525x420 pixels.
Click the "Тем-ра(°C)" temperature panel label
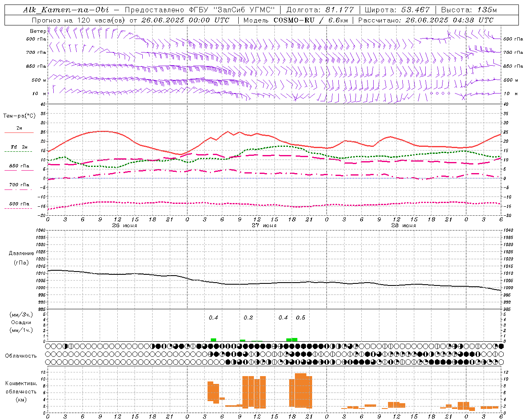pos(19,116)
